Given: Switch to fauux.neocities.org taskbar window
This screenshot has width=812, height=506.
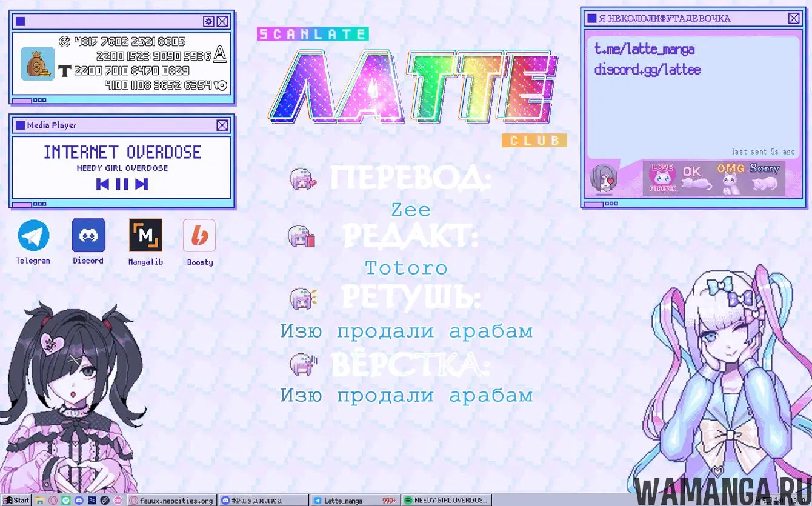Looking at the screenshot, I should point(171,501).
